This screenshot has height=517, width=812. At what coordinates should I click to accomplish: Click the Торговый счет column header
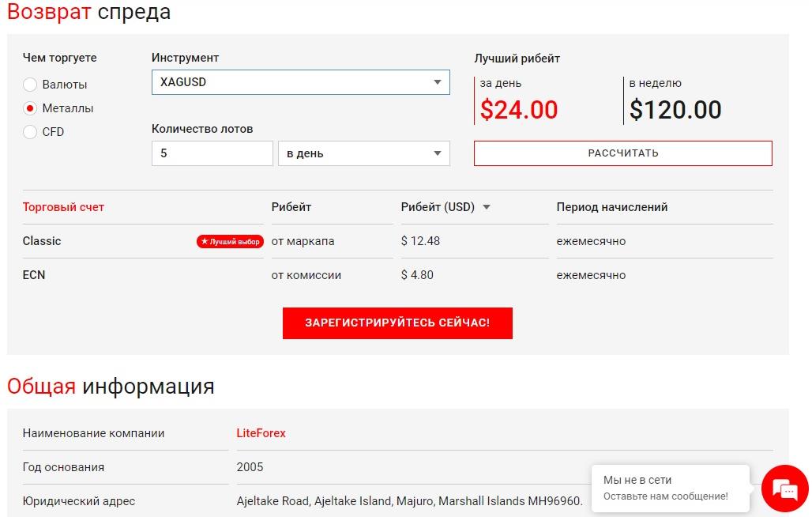[63, 207]
